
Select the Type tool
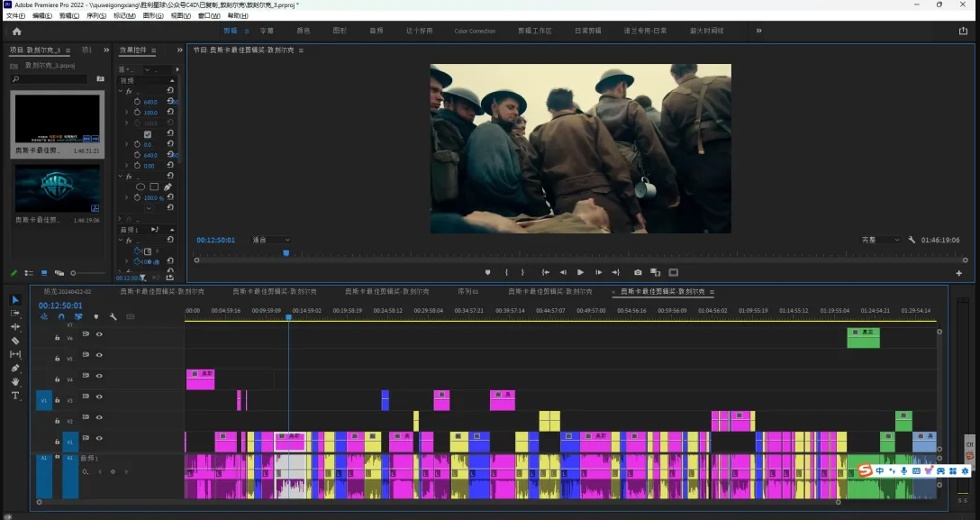point(15,396)
